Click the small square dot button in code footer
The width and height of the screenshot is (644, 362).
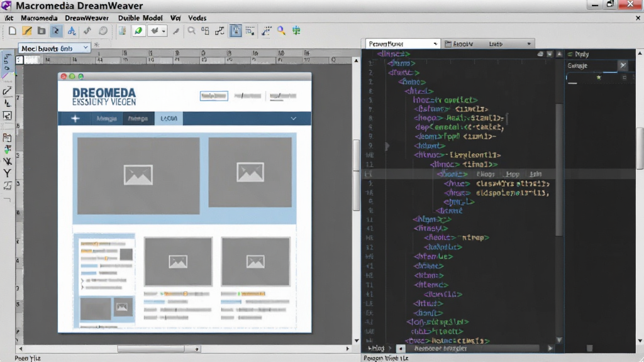tap(401, 348)
